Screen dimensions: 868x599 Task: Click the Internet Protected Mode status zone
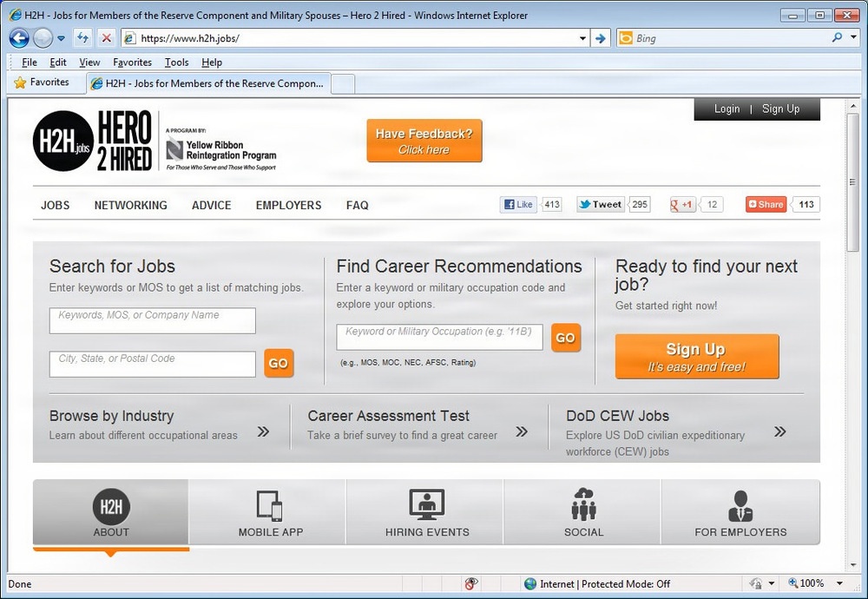[598, 583]
